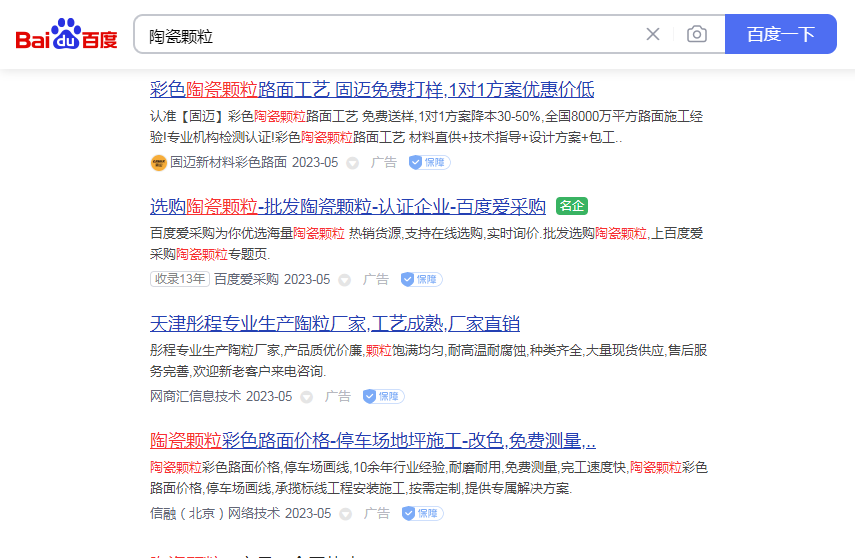Click the description starting 彤程专业生产陶粒厂家

click(429, 361)
